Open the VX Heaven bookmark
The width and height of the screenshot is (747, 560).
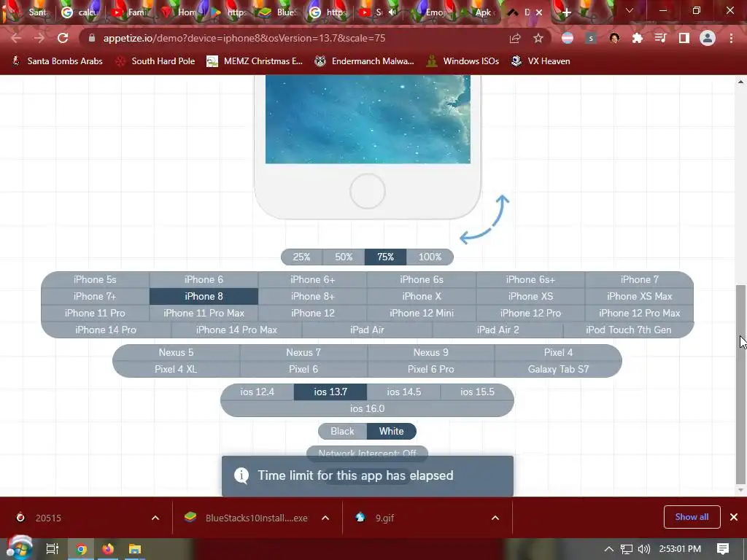pyautogui.click(x=541, y=61)
